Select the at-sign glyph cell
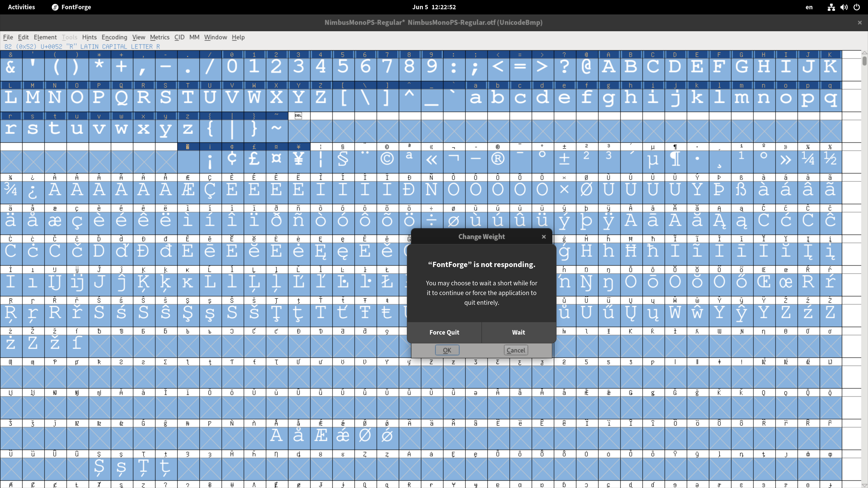The height and width of the screenshot is (488, 868). (x=586, y=66)
